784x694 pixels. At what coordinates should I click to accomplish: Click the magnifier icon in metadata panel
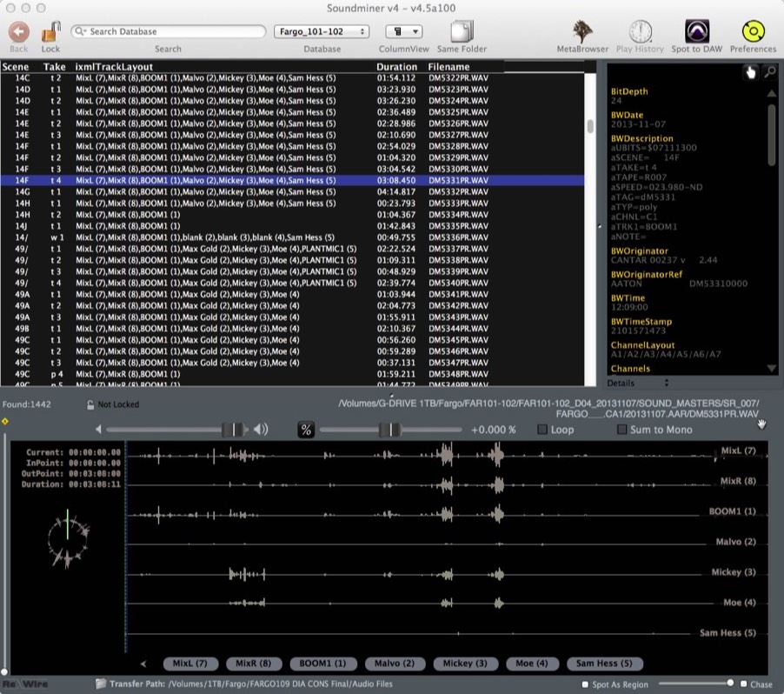click(770, 72)
